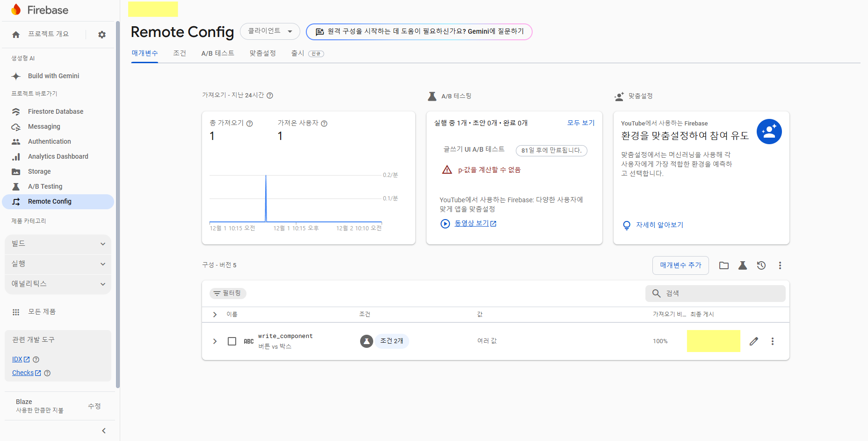This screenshot has width=868, height=441.
Task: Click help icon beside 가져오기 - 지난 24시간
Action: [x=270, y=96]
